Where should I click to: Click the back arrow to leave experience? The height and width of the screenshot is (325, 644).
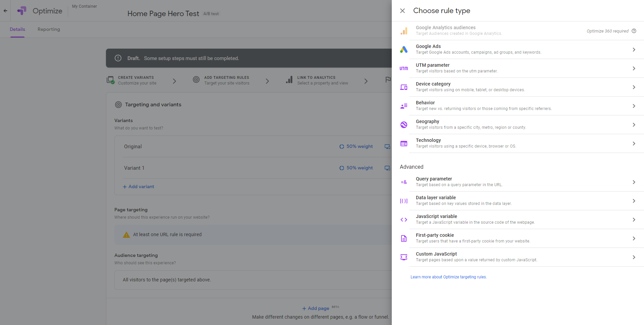click(x=5, y=10)
